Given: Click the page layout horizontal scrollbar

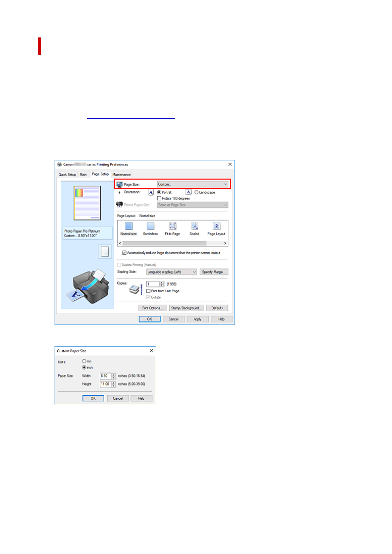Looking at the screenshot, I should click(x=165, y=243).
